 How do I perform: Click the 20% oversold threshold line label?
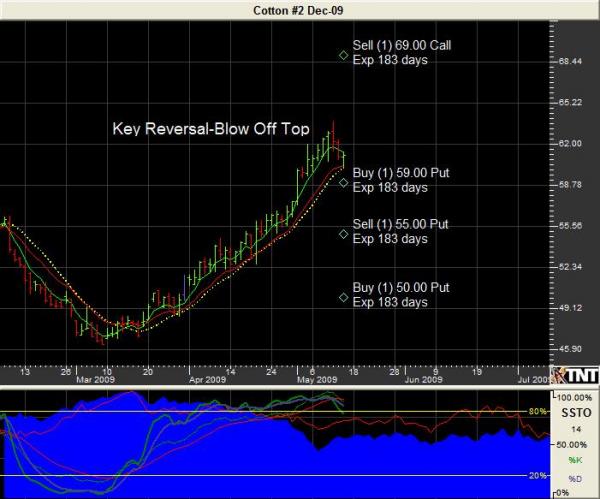[x=538, y=475]
